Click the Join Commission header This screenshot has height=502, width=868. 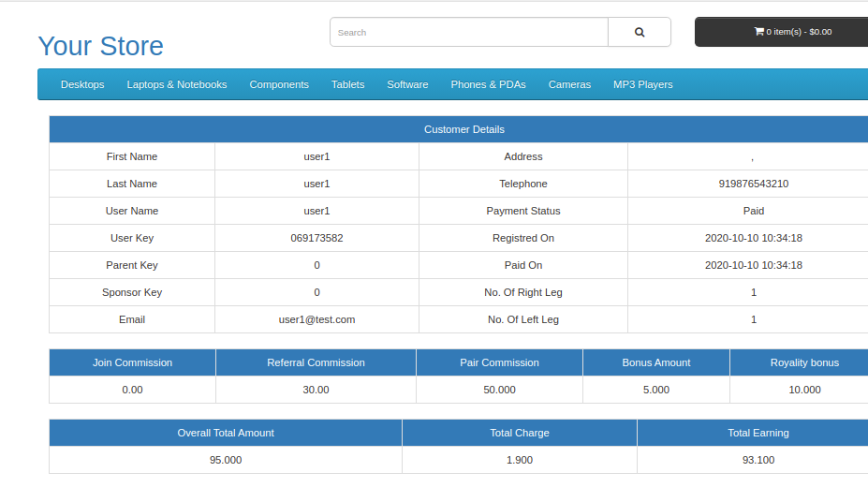[132, 362]
